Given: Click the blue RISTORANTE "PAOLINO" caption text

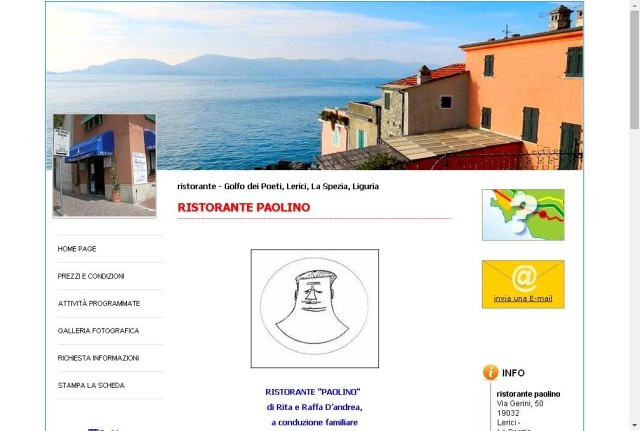Looking at the screenshot, I should coord(313,392).
